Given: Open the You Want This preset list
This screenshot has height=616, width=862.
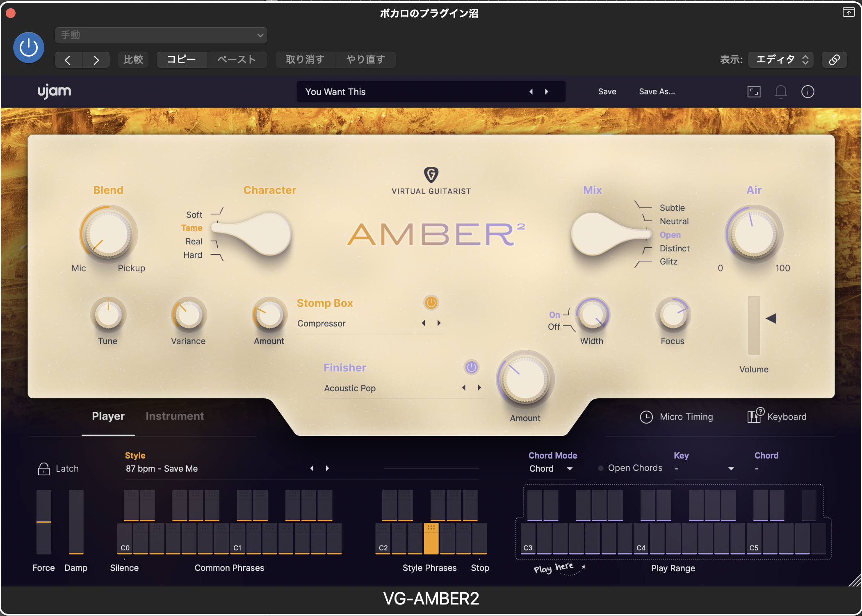Looking at the screenshot, I should pyautogui.click(x=431, y=92).
